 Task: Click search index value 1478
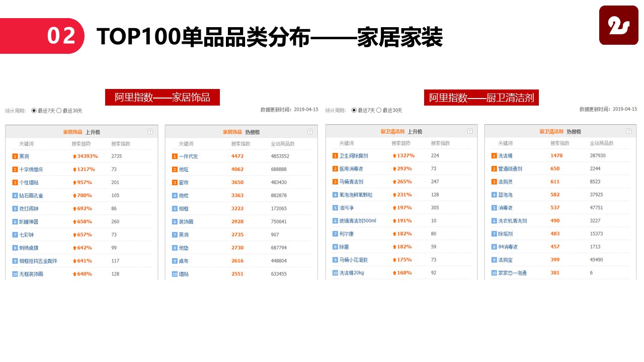click(556, 156)
